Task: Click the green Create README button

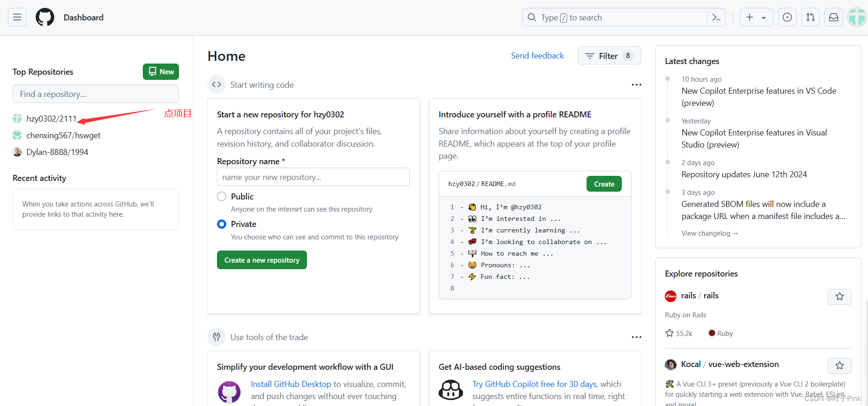Action: pyautogui.click(x=604, y=184)
